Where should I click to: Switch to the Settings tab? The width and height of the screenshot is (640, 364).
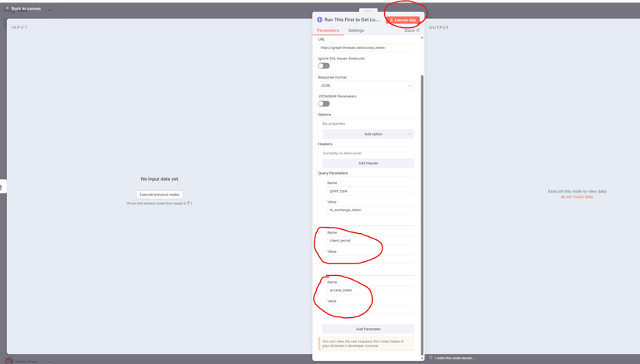(356, 30)
